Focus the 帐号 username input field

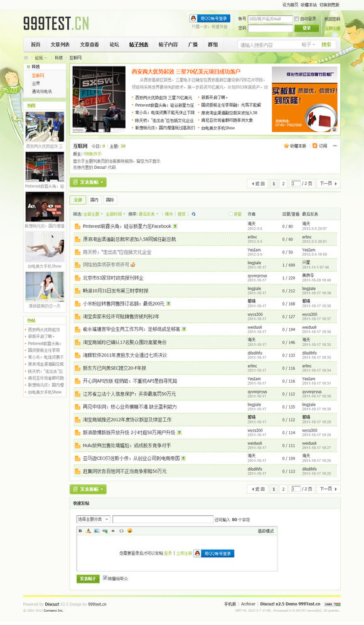pyautogui.click(x=270, y=19)
